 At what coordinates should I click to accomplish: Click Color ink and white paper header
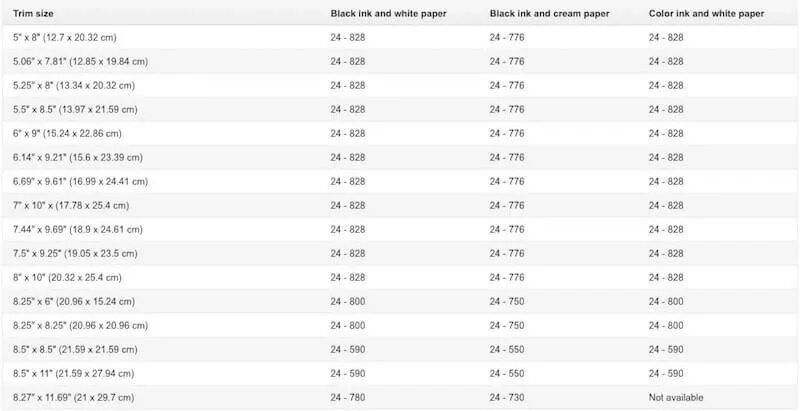tap(707, 14)
